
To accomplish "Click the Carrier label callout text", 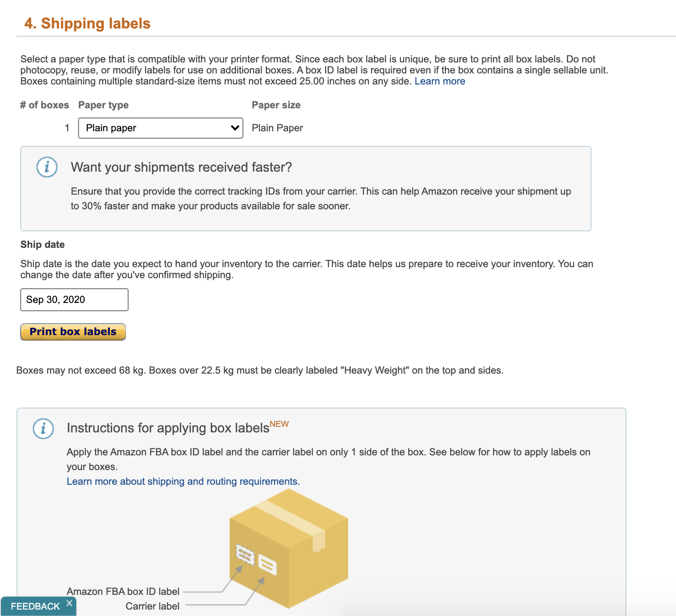I will [152, 606].
